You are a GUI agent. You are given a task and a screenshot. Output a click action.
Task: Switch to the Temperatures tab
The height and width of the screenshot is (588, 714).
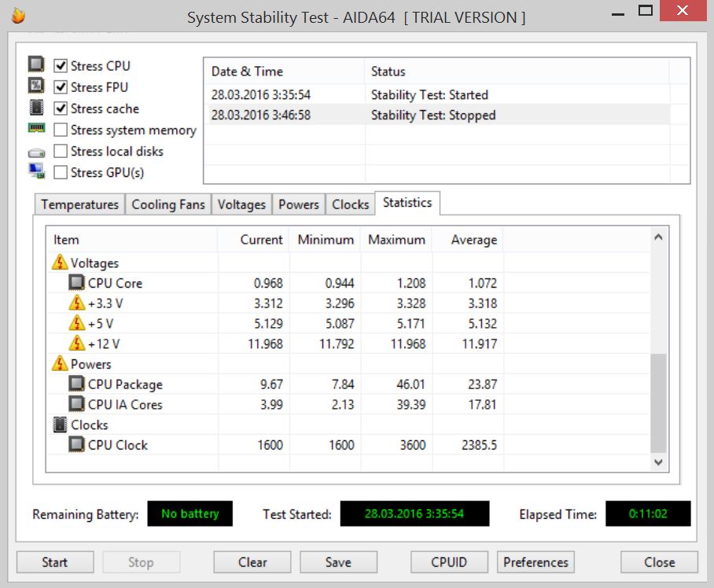pos(79,204)
